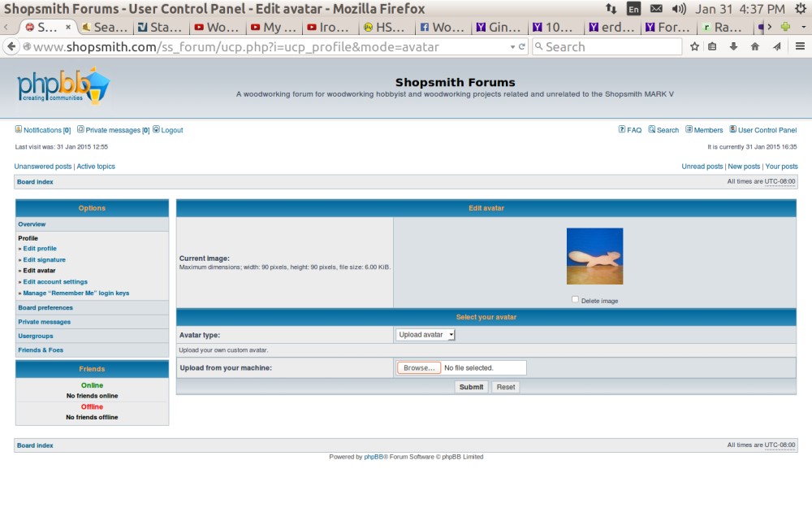Switch to the 'HS...' tab
Screen dimensions: 812x508
tap(386, 27)
